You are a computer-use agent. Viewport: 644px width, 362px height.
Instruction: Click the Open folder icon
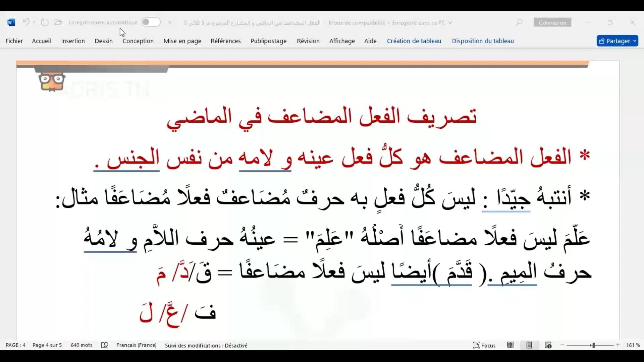pos(58,22)
